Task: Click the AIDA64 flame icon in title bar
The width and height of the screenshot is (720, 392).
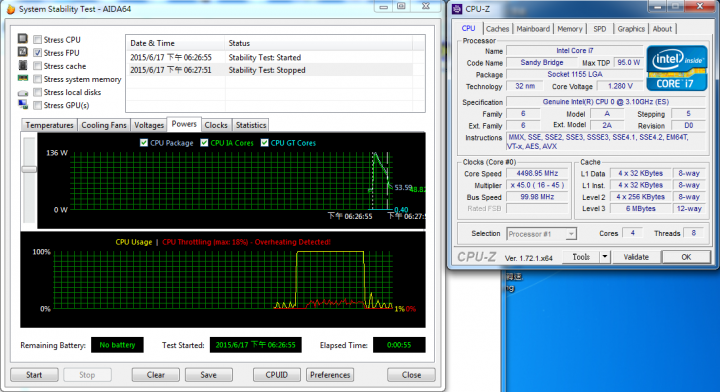Action: click(x=11, y=9)
